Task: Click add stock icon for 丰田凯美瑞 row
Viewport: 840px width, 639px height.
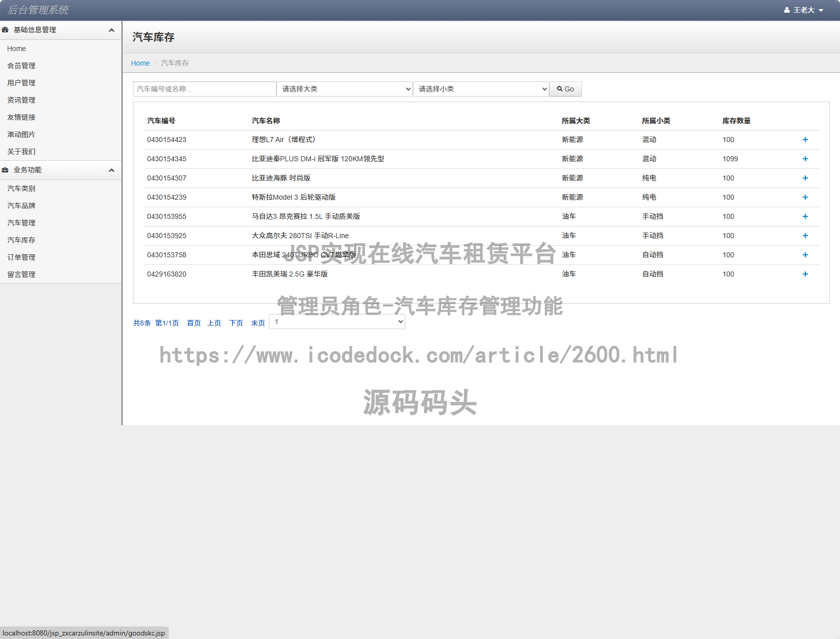Action: (x=805, y=274)
